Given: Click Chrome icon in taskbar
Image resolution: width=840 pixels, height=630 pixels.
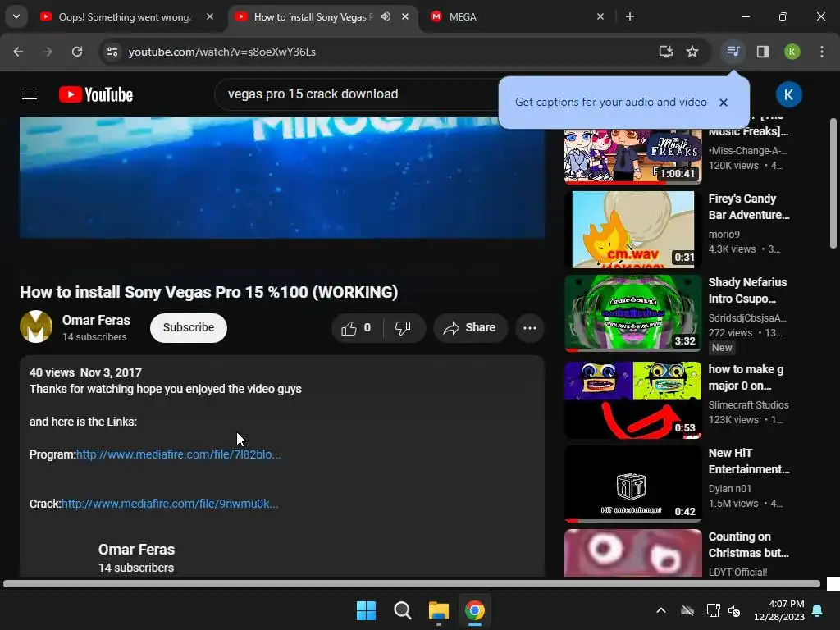Looking at the screenshot, I should point(474,610).
